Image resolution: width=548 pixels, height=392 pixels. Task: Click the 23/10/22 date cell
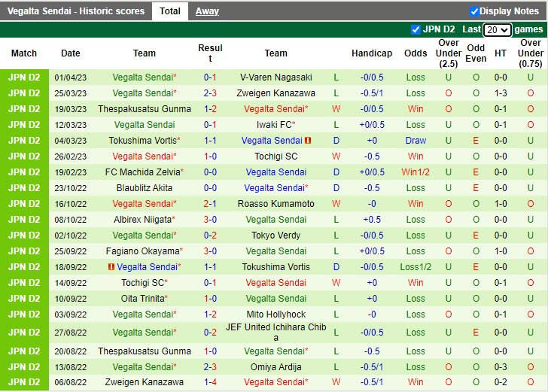pos(70,188)
